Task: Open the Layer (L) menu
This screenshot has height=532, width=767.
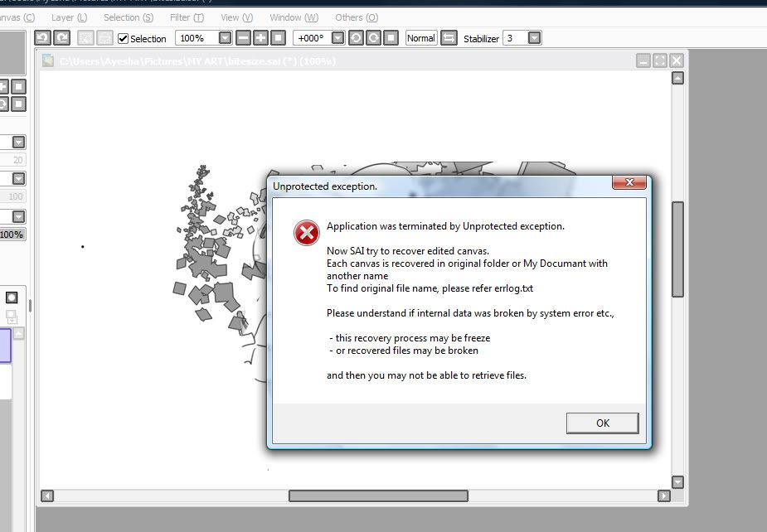Action: click(69, 17)
